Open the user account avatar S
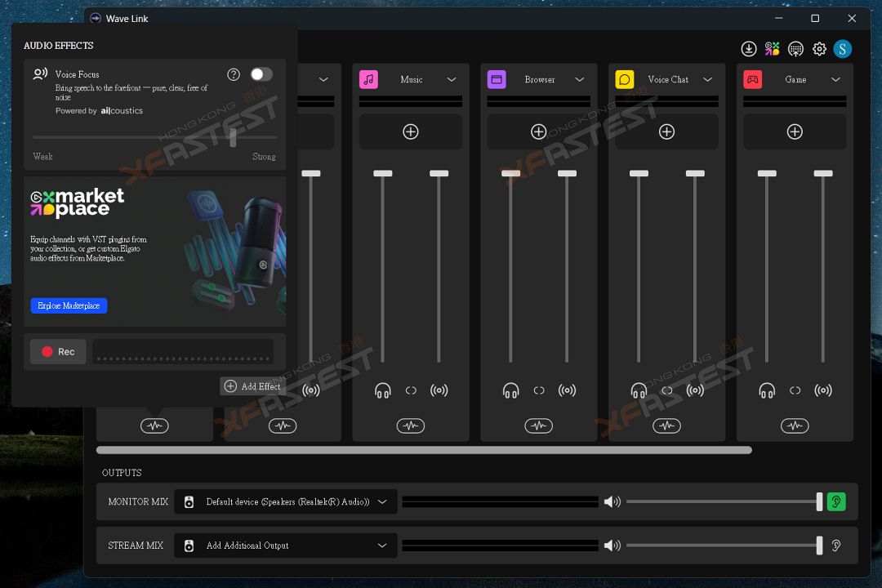Screen dimensions: 882x588 click(x=842, y=49)
